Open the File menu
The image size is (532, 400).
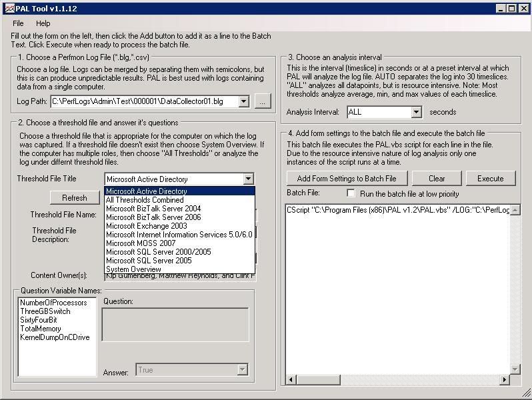[18, 23]
